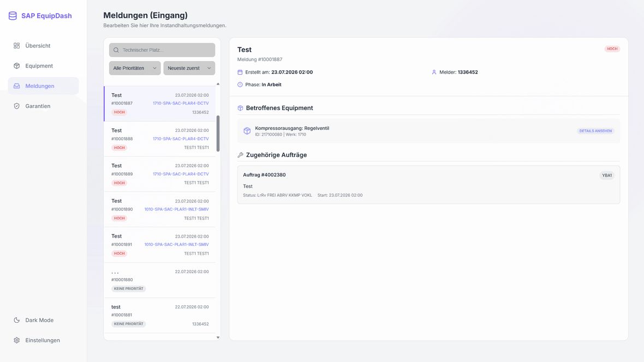Open the Auftrag #4002380 order card
This screenshot has height=362, width=644.
pyautogui.click(x=428, y=185)
